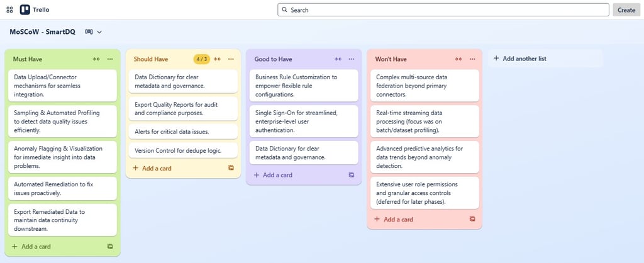Image resolution: width=644 pixels, height=263 pixels.
Task: Open Must Have list actions menu
Action: (x=110, y=59)
